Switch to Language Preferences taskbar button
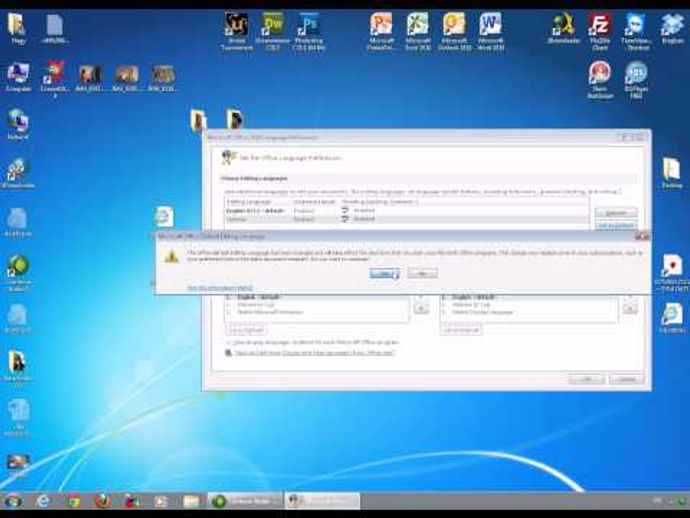This screenshot has height=518, width=690. pos(322,501)
